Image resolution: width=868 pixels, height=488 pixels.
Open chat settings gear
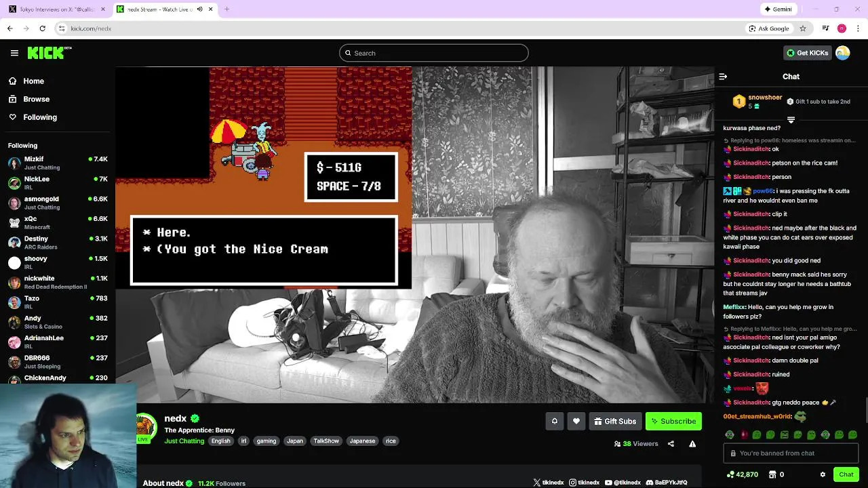(x=823, y=474)
